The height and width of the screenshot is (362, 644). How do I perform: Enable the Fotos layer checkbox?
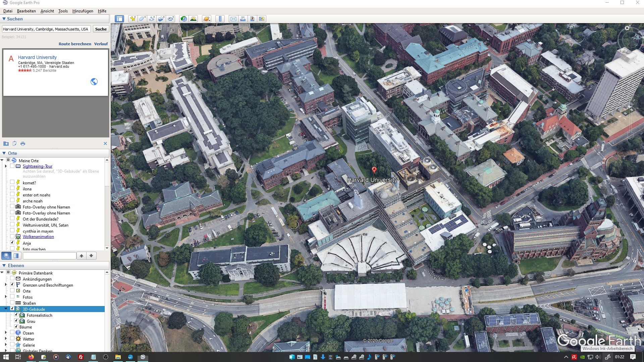click(x=12, y=296)
